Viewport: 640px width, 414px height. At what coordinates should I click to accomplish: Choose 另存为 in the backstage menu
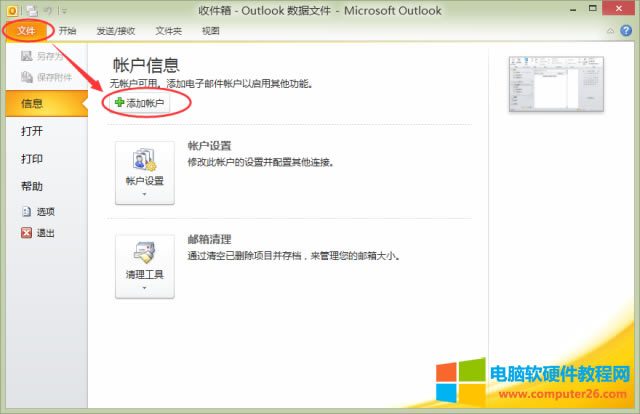42,56
